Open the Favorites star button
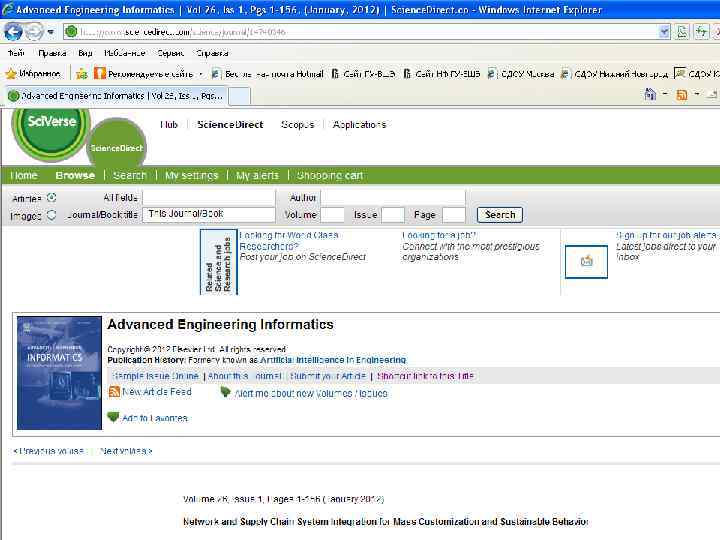720x540 pixels. click(x=33, y=73)
